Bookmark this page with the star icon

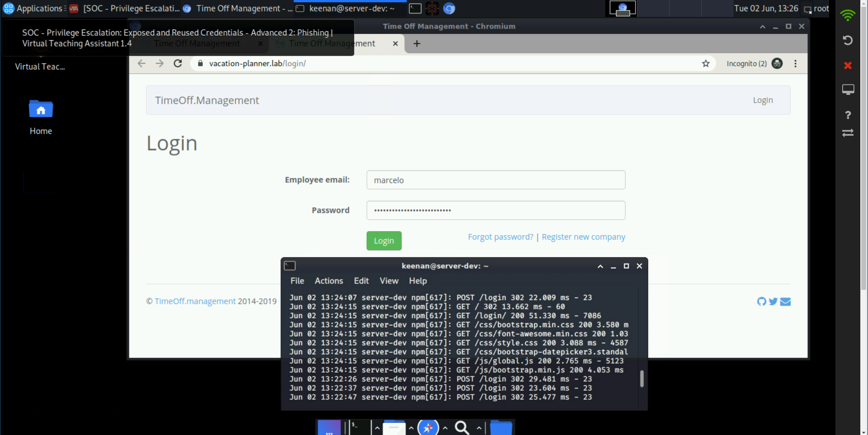pyautogui.click(x=706, y=63)
